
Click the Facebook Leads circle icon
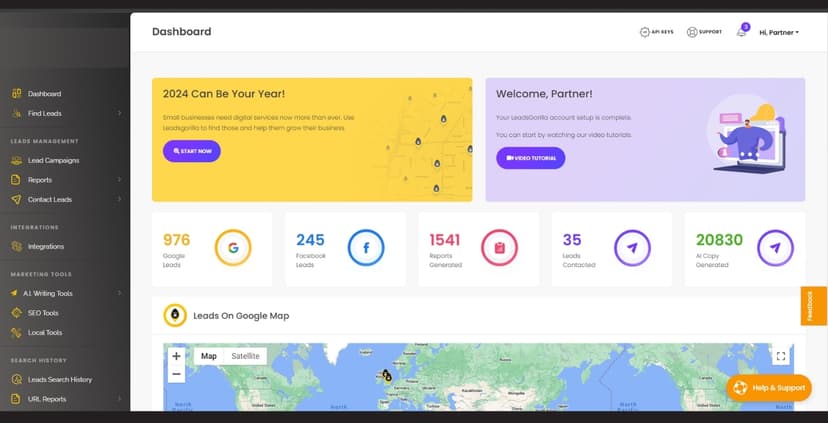click(x=366, y=248)
